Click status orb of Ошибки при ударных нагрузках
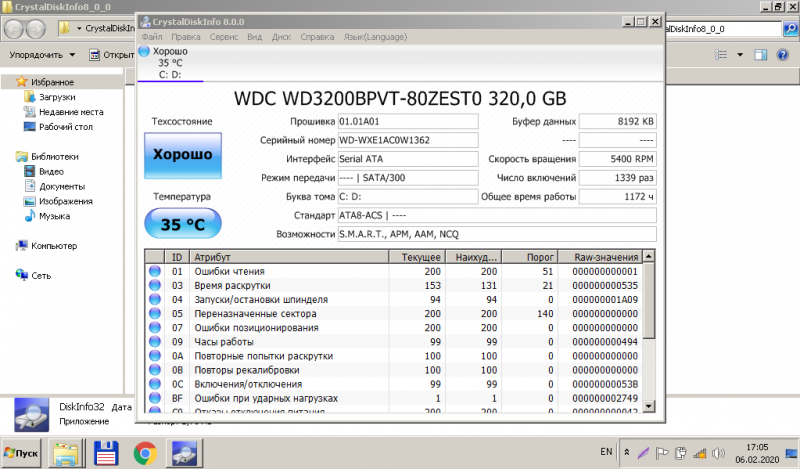The width and height of the screenshot is (800, 469). pyautogui.click(x=155, y=398)
